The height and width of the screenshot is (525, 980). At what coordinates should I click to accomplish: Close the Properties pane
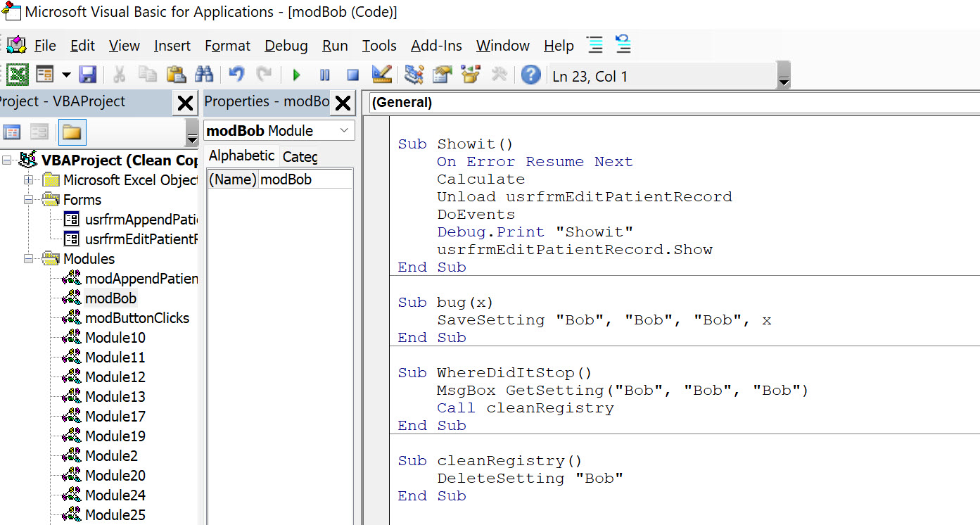click(343, 103)
